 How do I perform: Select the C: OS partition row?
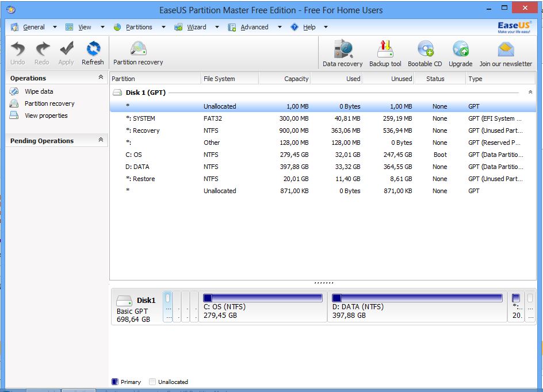click(323, 155)
